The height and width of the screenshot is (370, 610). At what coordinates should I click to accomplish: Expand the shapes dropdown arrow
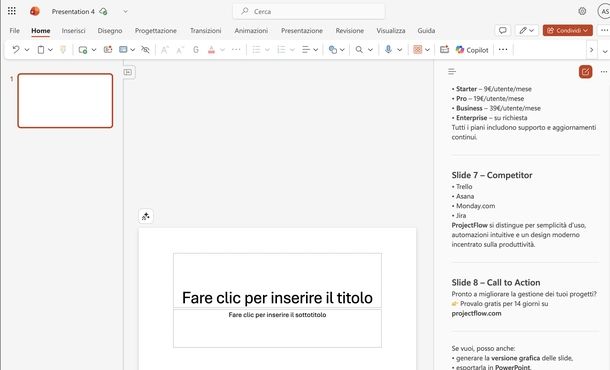tap(342, 50)
